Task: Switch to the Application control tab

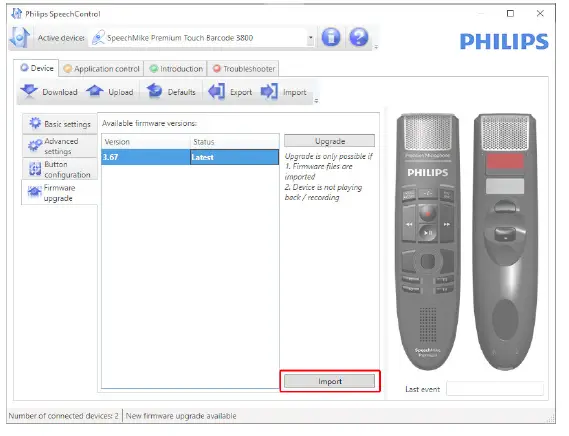Action: pyautogui.click(x=101, y=69)
